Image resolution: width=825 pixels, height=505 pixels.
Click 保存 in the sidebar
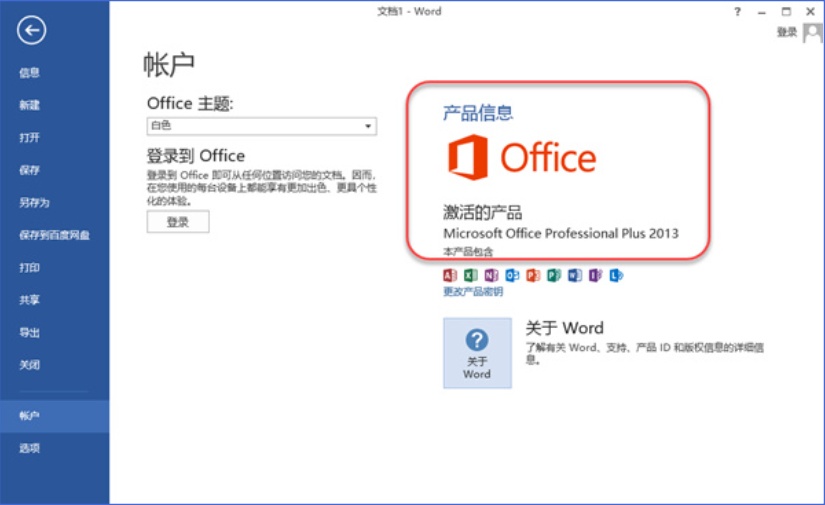coord(29,170)
